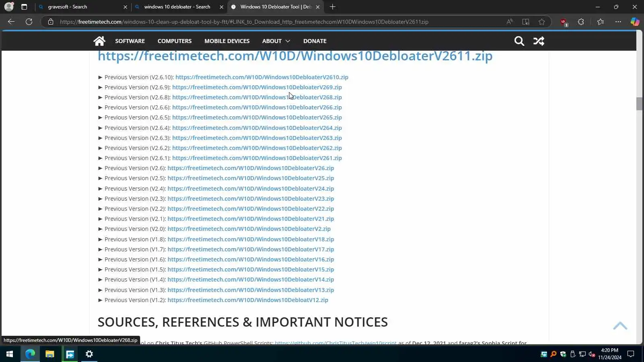Screen dimensions: 644x362
Task: Download Windows10DebloaterV15.zip link
Action: coord(251,269)
